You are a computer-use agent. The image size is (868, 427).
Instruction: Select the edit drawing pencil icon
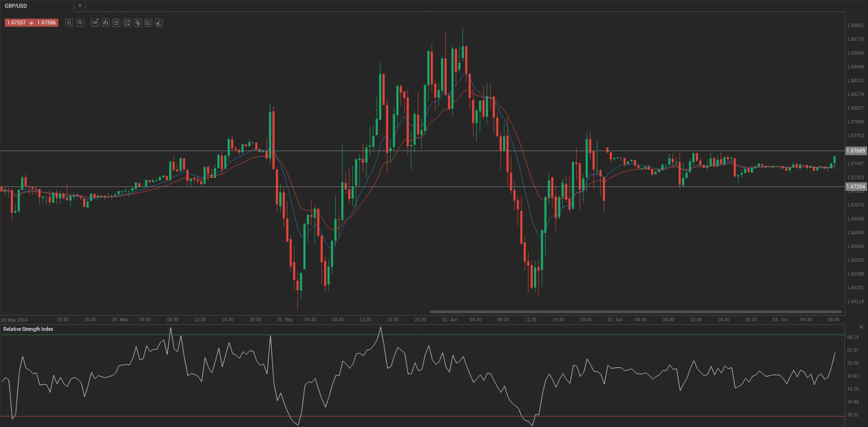point(148,23)
